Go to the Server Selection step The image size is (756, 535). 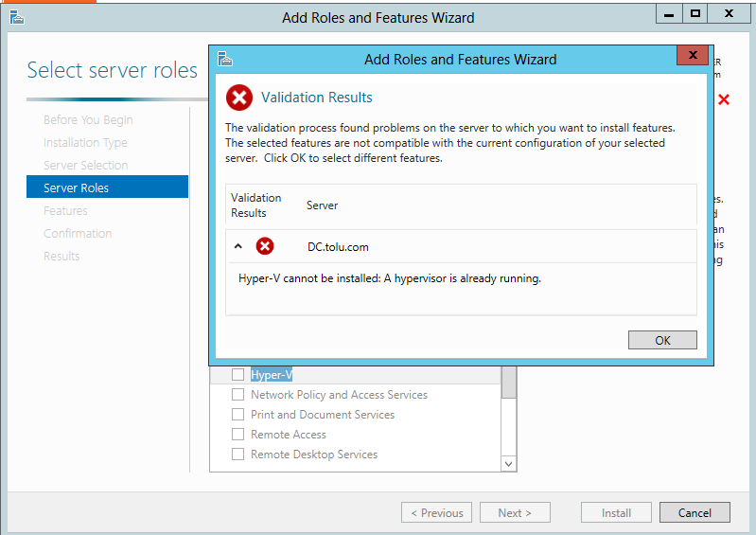[x=85, y=165]
